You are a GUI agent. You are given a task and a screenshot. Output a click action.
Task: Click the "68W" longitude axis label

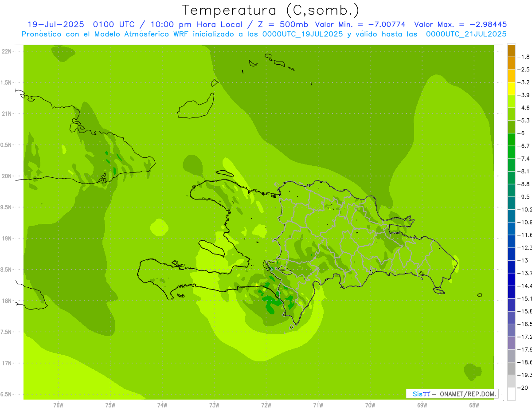click(474, 405)
